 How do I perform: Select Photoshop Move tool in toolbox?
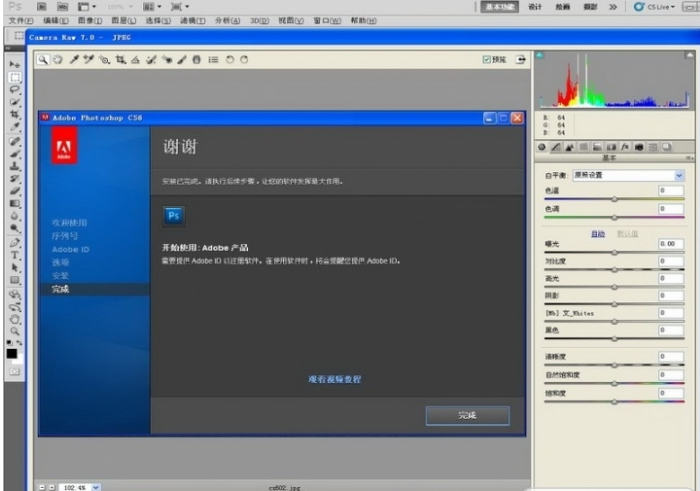14,64
